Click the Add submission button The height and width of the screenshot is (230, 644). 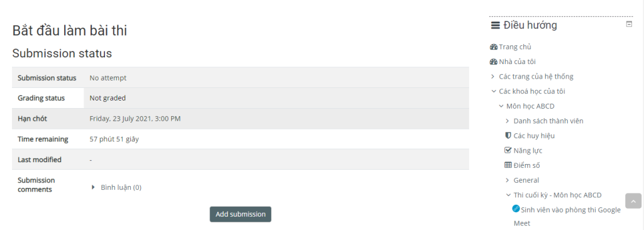[240, 214]
